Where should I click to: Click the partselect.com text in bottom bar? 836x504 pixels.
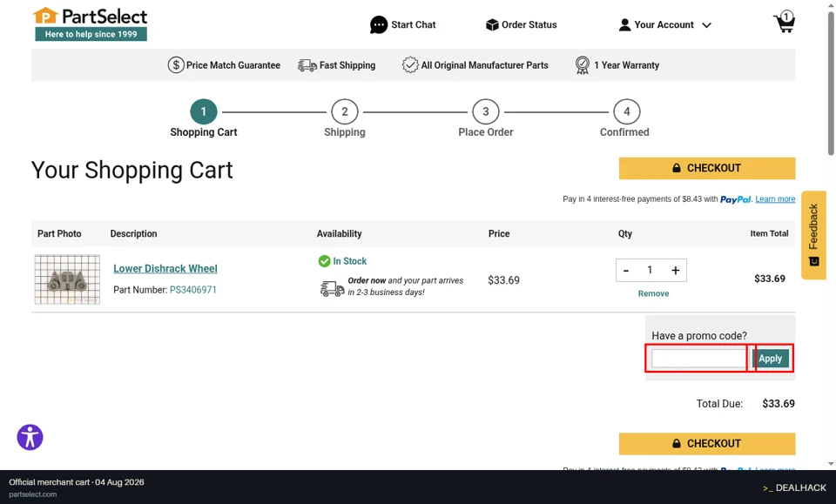click(x=32, y=494)
